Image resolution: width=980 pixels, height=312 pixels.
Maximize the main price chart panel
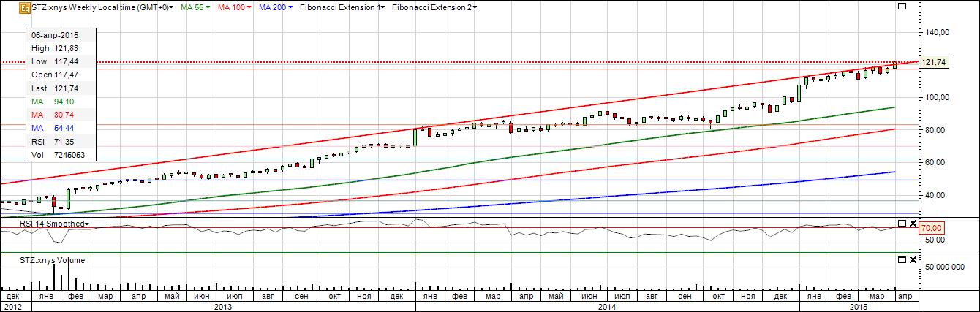[902, 7]
